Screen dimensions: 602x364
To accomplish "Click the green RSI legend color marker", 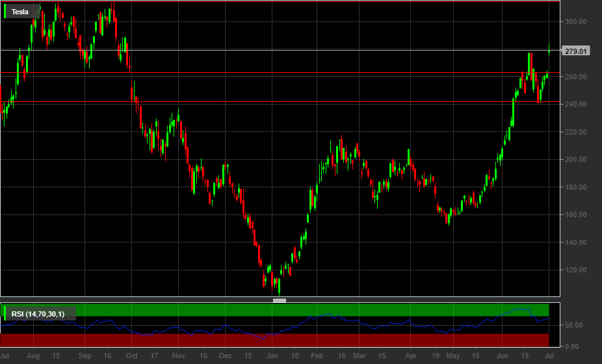I will click(x=5, y=313).
